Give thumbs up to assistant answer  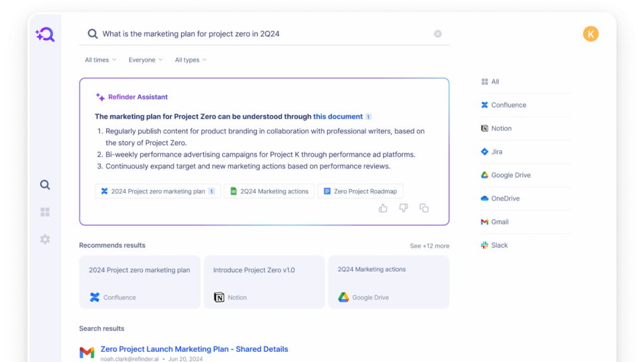383,208
